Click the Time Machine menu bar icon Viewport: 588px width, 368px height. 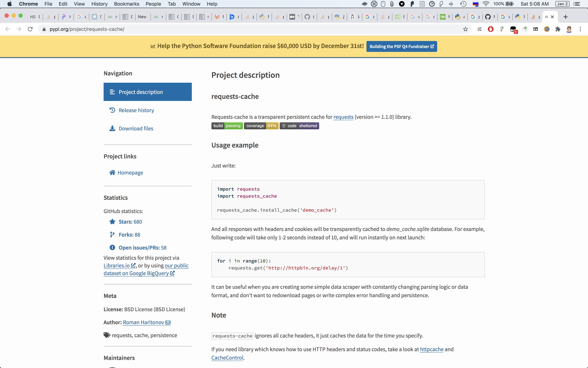(463, 4)
